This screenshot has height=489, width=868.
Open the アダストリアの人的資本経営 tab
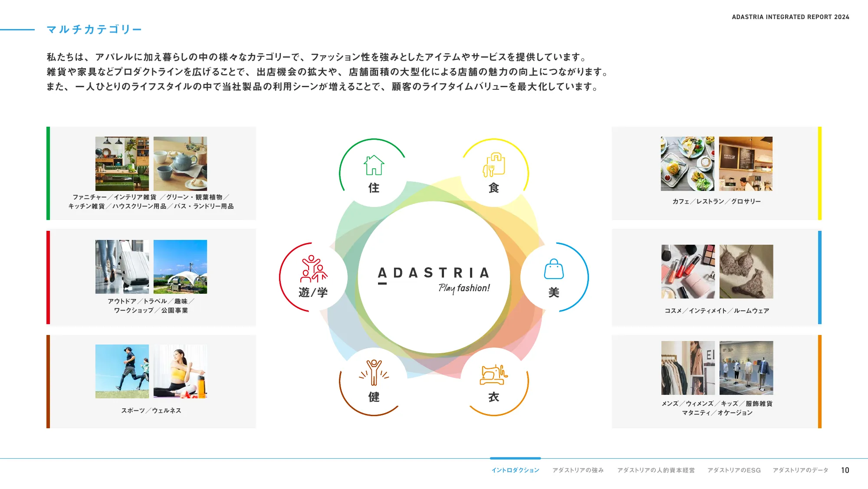tap(656, 470)
